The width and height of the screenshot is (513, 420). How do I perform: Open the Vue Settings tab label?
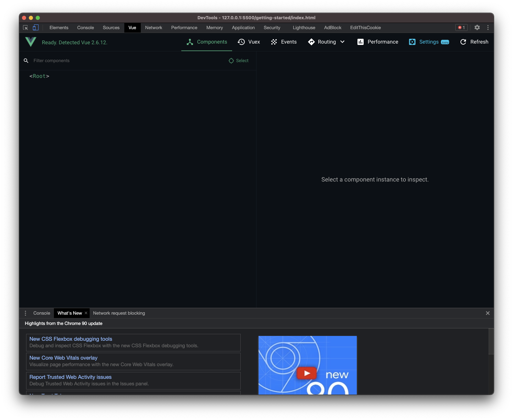pyautogui.click(x=429, y=42)
